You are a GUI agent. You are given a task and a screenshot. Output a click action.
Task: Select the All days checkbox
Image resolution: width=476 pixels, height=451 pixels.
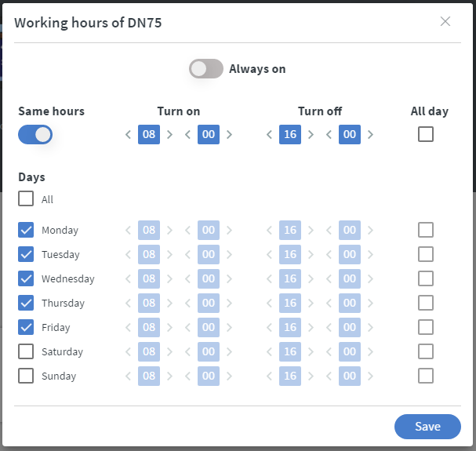point(26,199)
